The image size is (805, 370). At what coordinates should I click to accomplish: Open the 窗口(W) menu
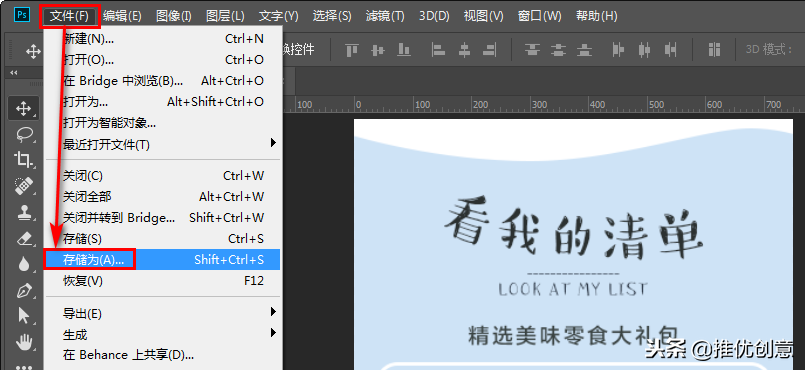540,16
